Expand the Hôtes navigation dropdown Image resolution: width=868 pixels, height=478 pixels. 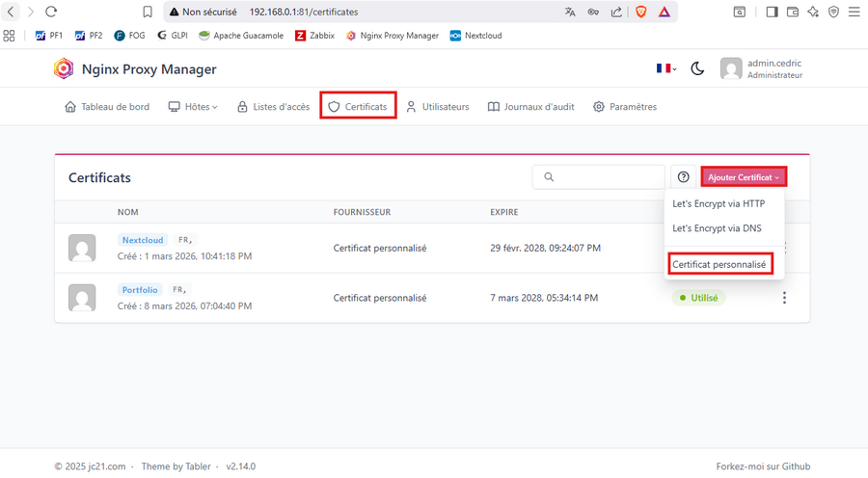(x=193, y=107)
